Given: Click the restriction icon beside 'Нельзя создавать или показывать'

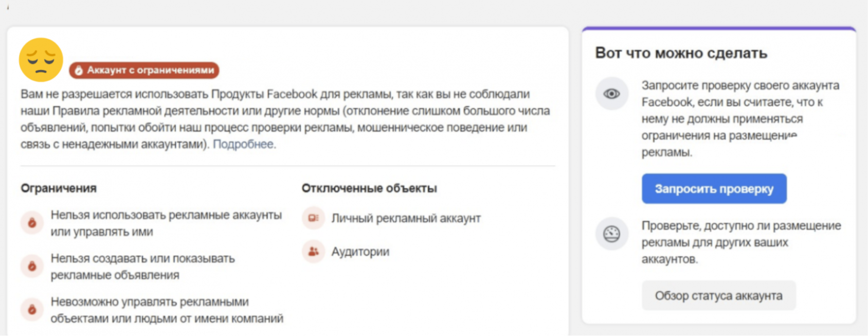Looking at the screenshot, I should (x=32, y=266).
